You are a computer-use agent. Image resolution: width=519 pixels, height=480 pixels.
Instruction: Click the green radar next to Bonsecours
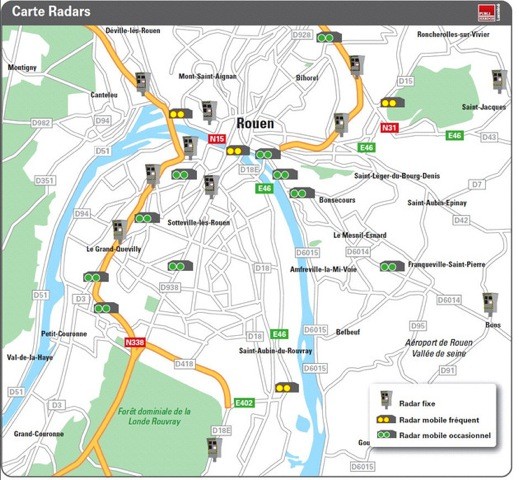tap(302, 193)
